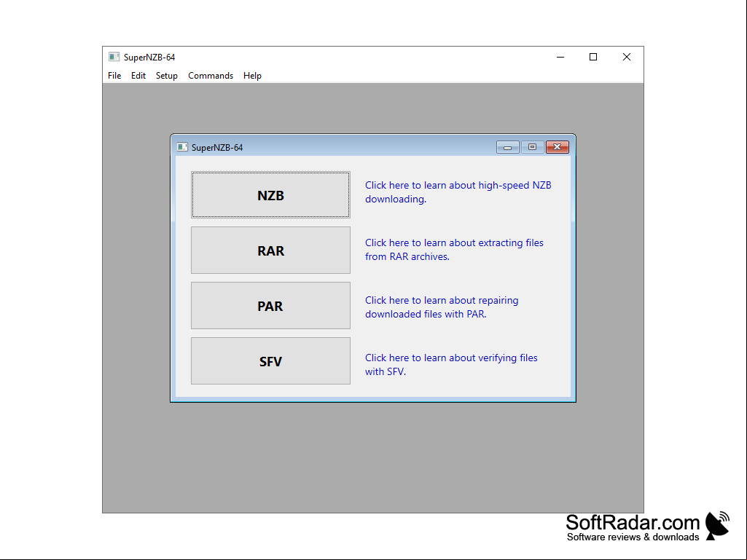
Task: Click the inner SuperNZB-64 dialog title icon
Action: pyautogui.click(x=182, y=147)
